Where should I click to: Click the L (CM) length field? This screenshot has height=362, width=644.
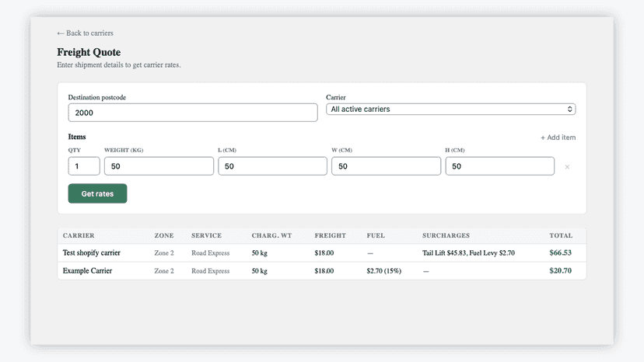coord(272,166)
